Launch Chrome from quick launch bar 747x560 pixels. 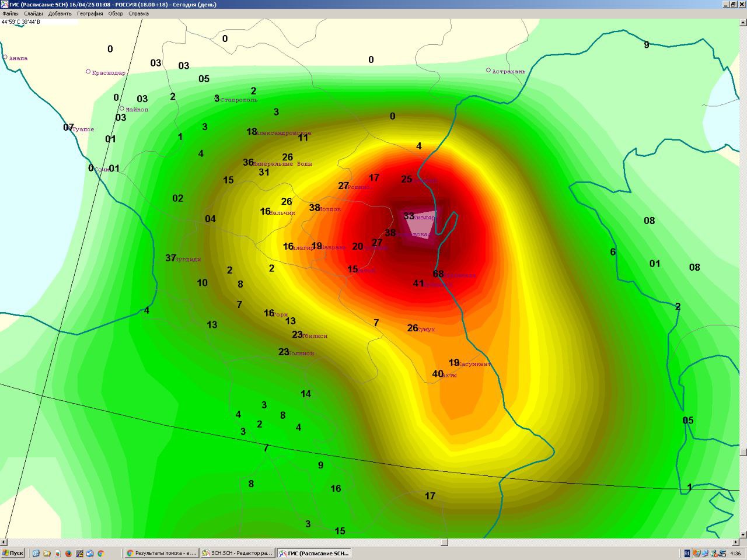(100, 553)
